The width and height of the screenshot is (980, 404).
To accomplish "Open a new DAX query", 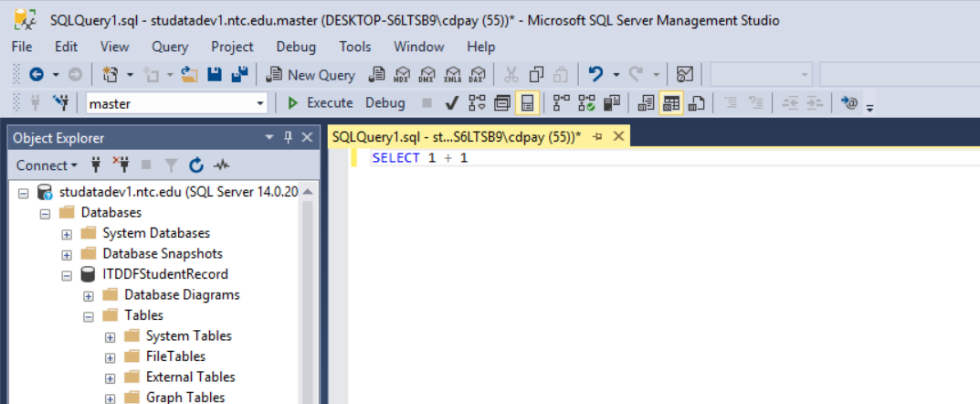I will tap(477, 75).
